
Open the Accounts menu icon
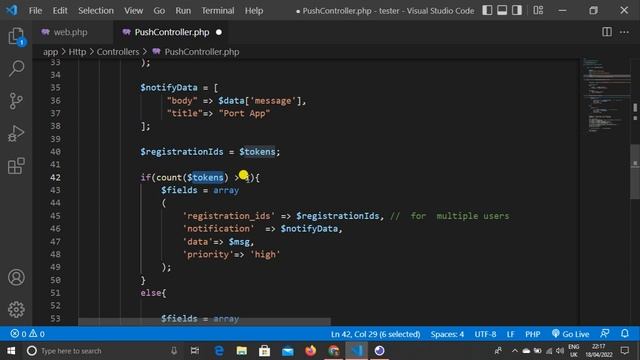[x=16, y=278]
